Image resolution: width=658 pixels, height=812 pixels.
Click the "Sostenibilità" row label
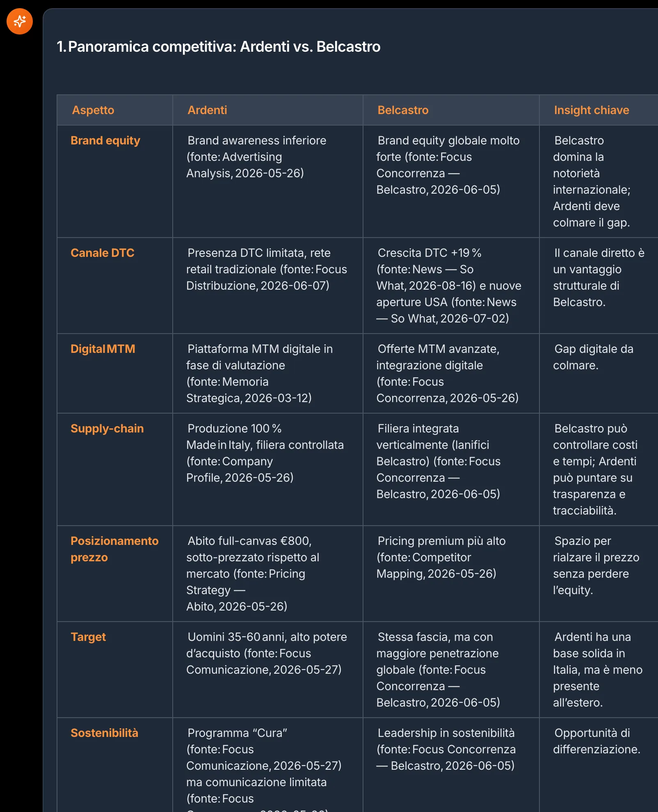pyautogui.click(x=104, y=733)
